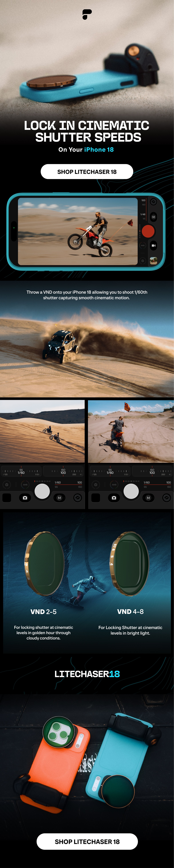Select the photo camera icon in the left camera panel
174x868 pixels.
[25, 498]
